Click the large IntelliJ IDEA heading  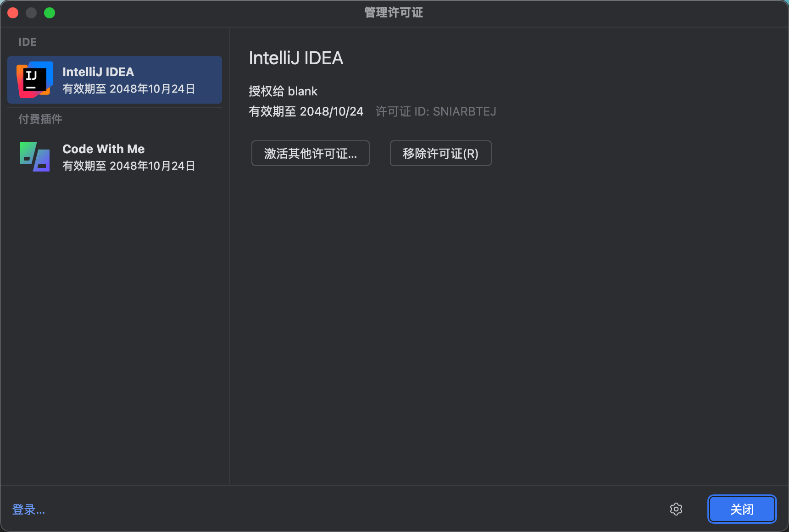point(296,58)
